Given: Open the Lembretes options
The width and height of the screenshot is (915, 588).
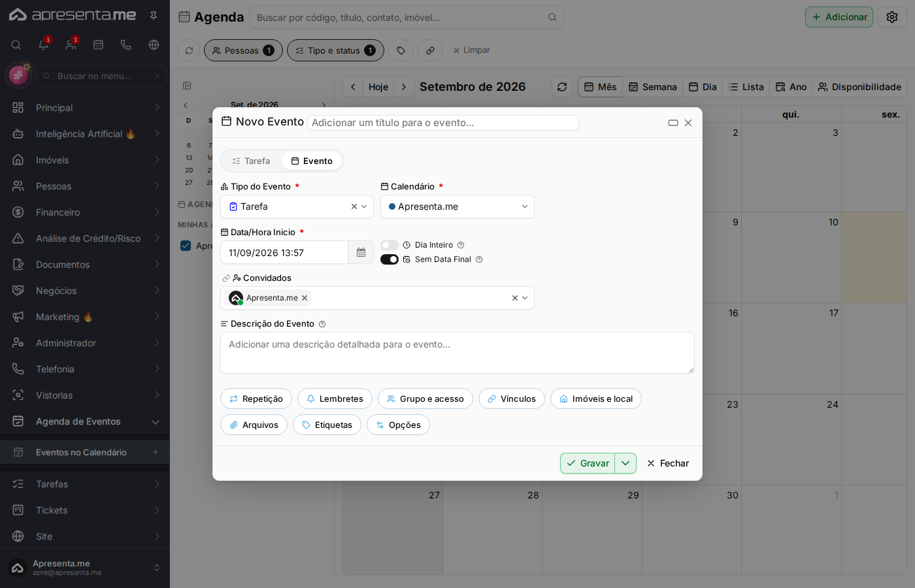Looking at the screenshot, I should click(x=335, y=399).
